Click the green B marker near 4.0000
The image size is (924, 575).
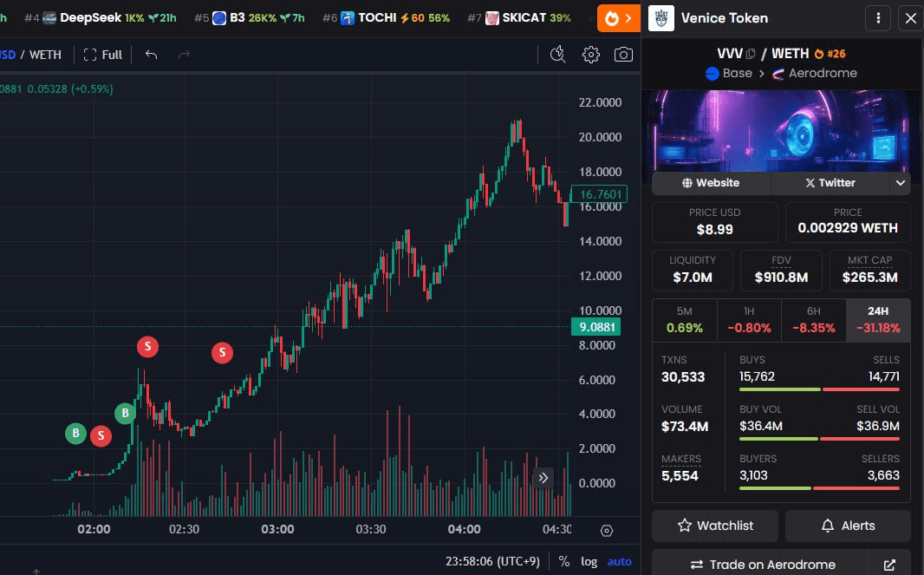125,414
